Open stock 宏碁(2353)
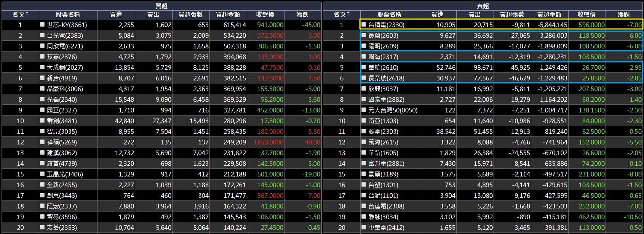The image size is (644, 234). (x=62, y=227)
